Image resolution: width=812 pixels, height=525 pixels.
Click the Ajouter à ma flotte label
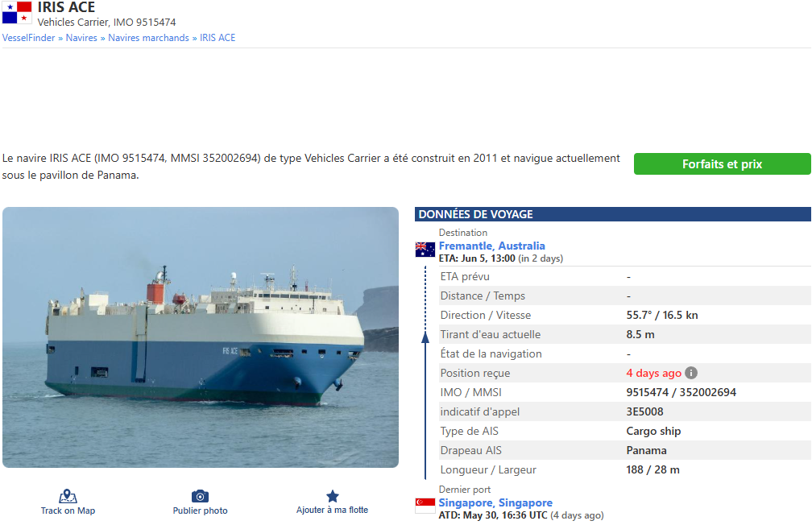coord(332,510)
